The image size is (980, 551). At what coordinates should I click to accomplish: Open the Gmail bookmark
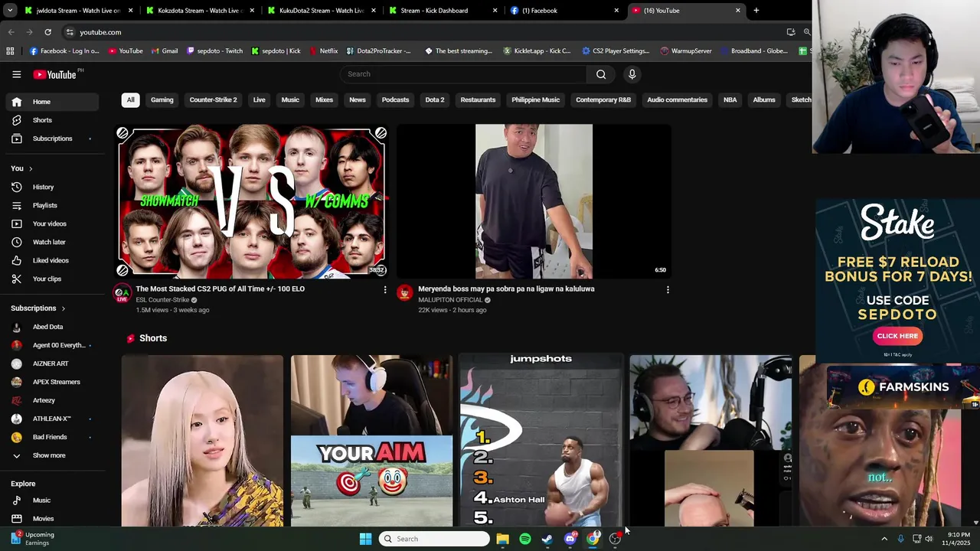click(165, 51)
